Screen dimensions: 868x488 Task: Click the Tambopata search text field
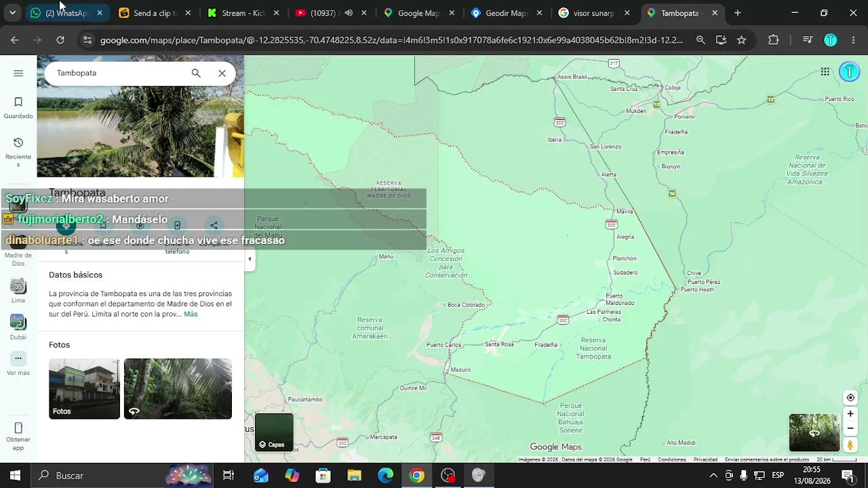(x=119, y=73)
